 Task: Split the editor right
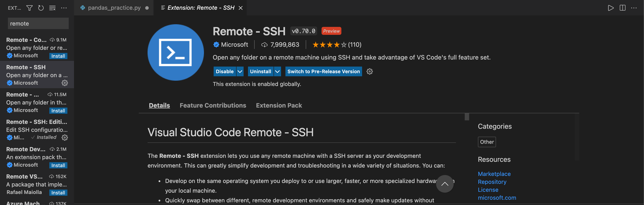click(x=622, y=8)
